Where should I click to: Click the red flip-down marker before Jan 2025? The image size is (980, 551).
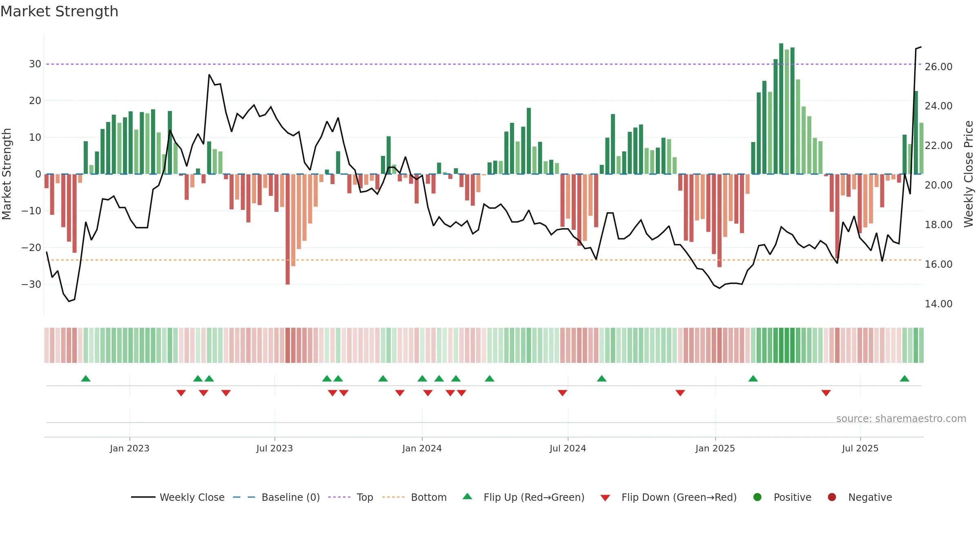(x=680, y=393)
